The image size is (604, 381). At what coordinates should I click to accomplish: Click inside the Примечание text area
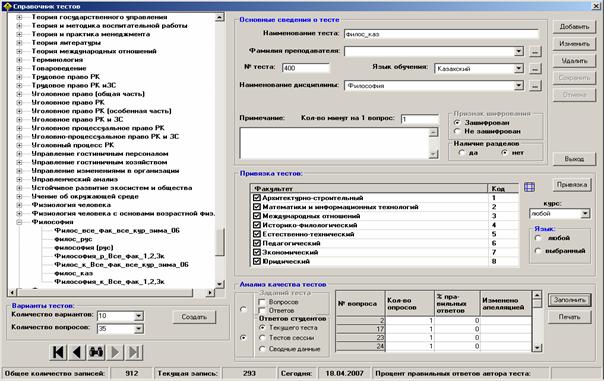(x=334, y=143)
